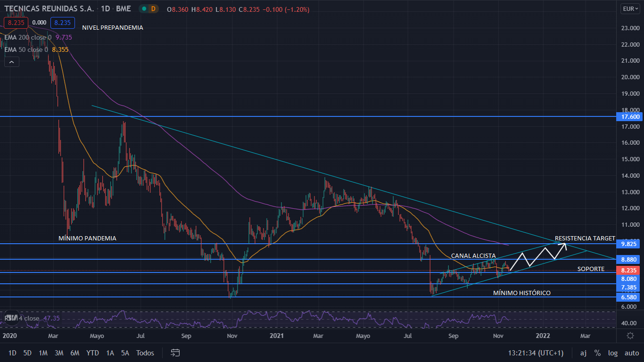
Task: Collapse the indicator legend with arrow button
Action: [x=12, y=61]
